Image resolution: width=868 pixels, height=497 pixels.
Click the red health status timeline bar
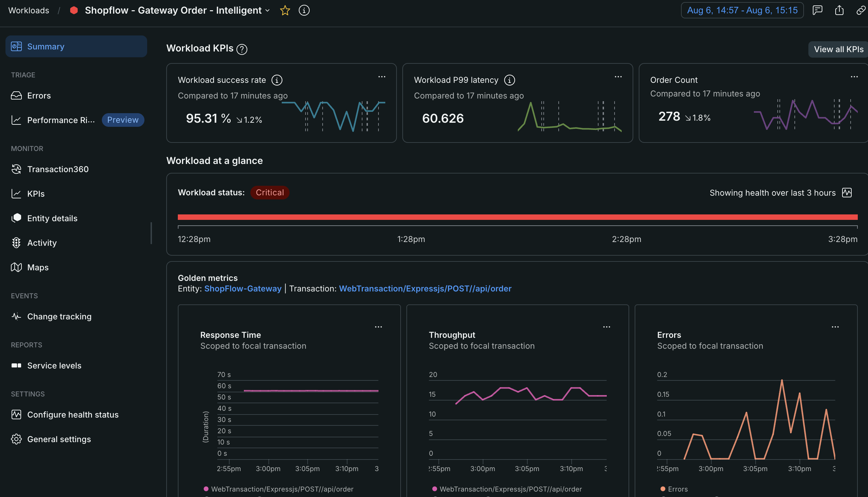coord(517,217)
